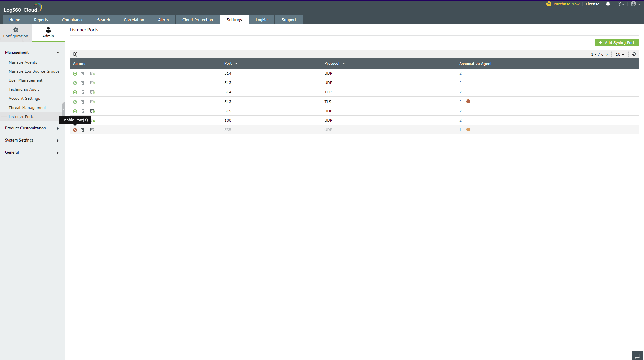Open Technician Audit in the sidebar

pyautogui.click(x=24, y=89)
